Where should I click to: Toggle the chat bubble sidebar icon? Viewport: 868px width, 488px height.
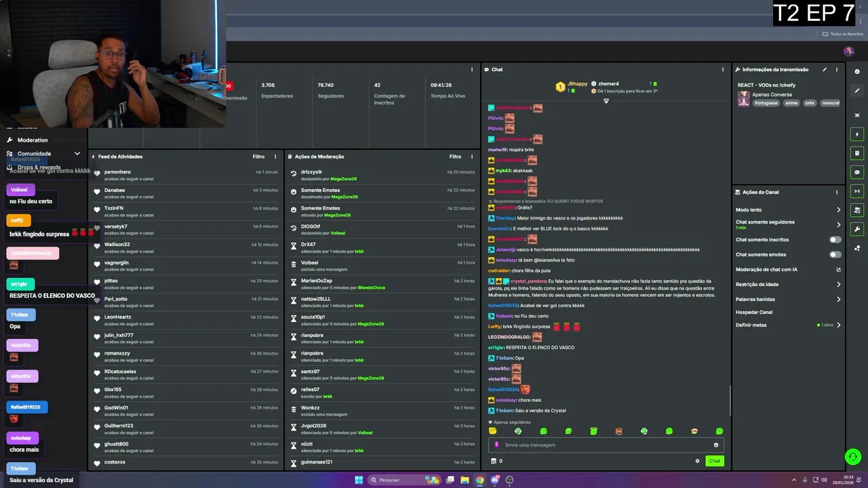coord(857,172)
